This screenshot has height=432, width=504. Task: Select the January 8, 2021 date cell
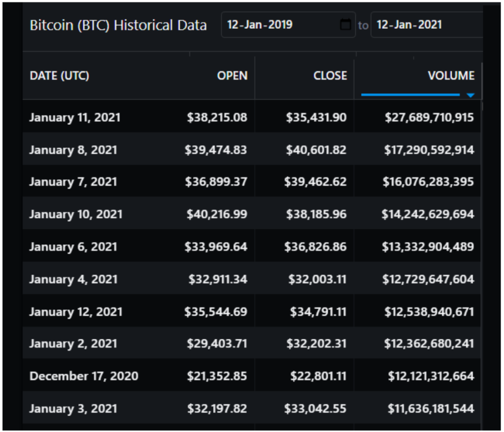[73, 150]
